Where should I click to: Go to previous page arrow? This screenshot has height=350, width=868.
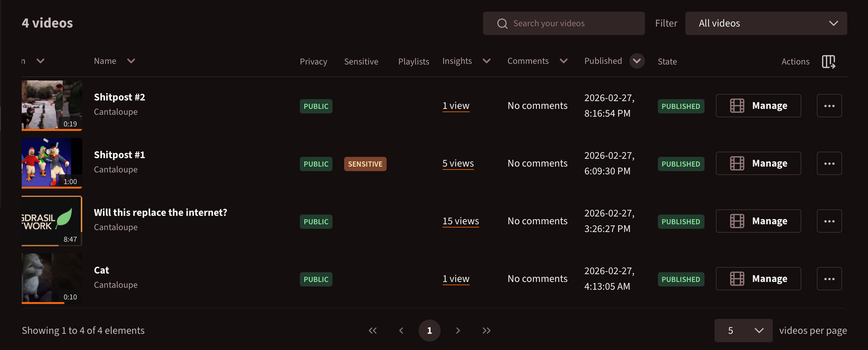(x=401, y=331)
